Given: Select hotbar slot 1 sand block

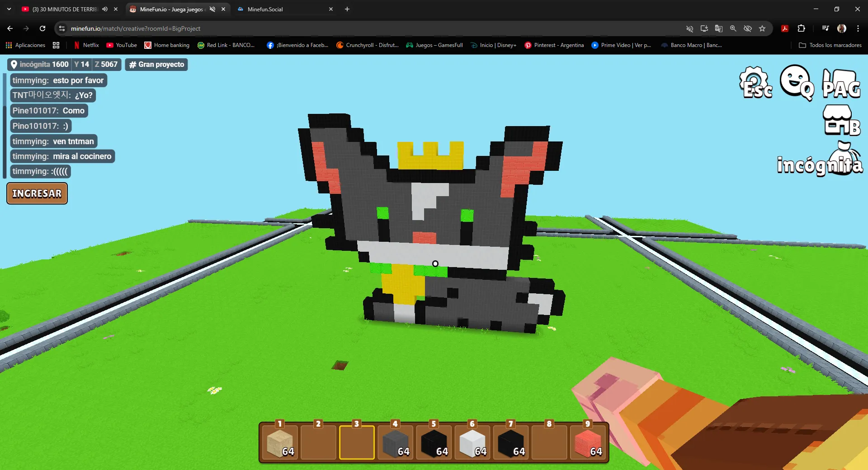Looking at the screenshot, I should click(x=280, y=443).
